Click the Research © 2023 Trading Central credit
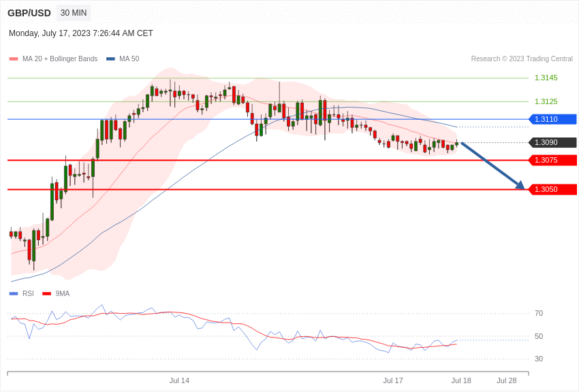 (x=522, y=59)
